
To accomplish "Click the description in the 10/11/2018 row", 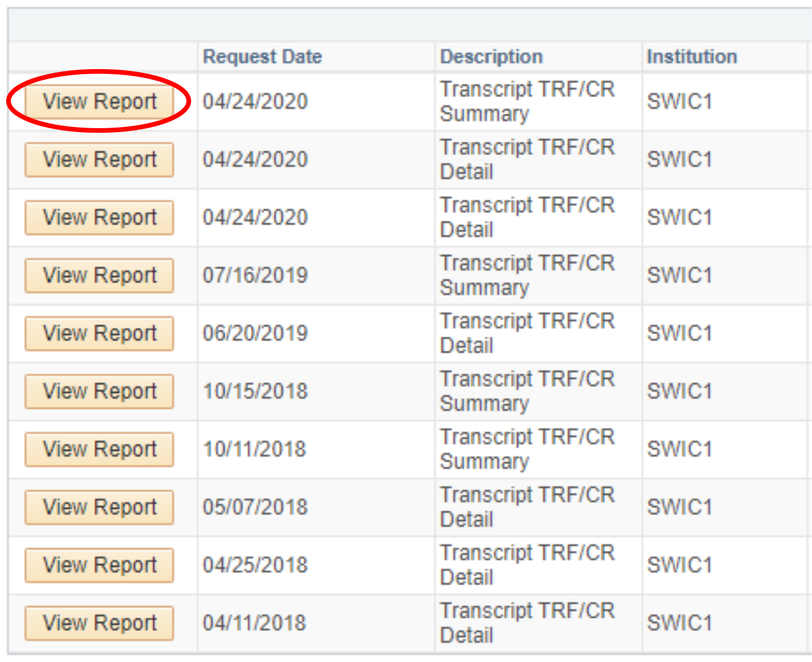I will click(x=527, y=449).
